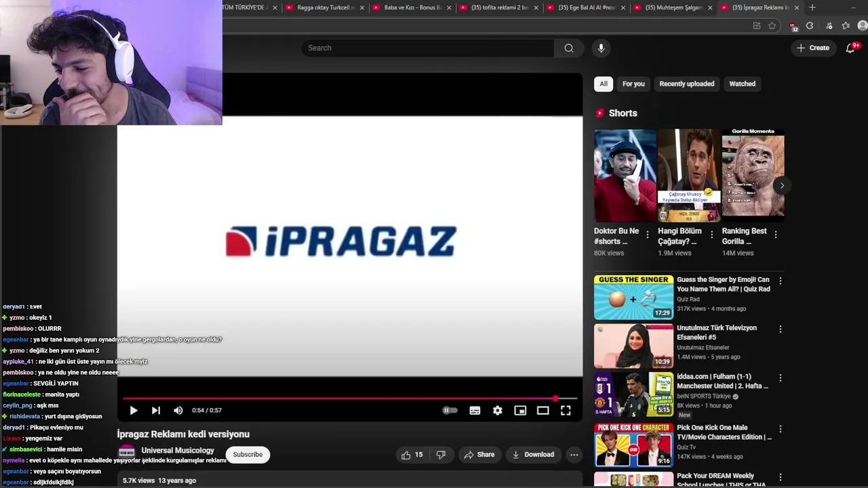
Task: Search with voice microphone
Action: click(601, 48)
